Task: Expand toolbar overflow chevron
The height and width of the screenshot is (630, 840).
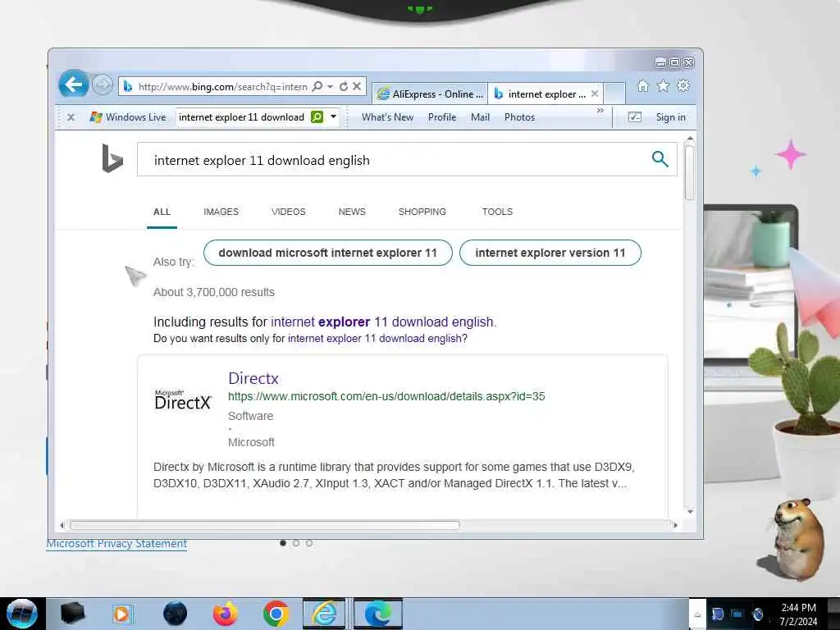Action: 600,111
